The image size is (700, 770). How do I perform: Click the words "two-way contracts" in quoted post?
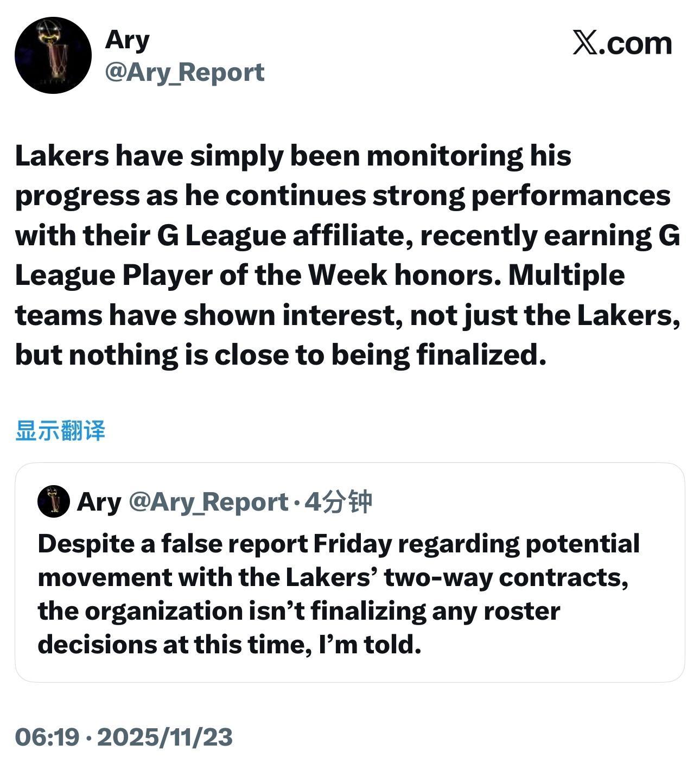(x=506, y=577)
